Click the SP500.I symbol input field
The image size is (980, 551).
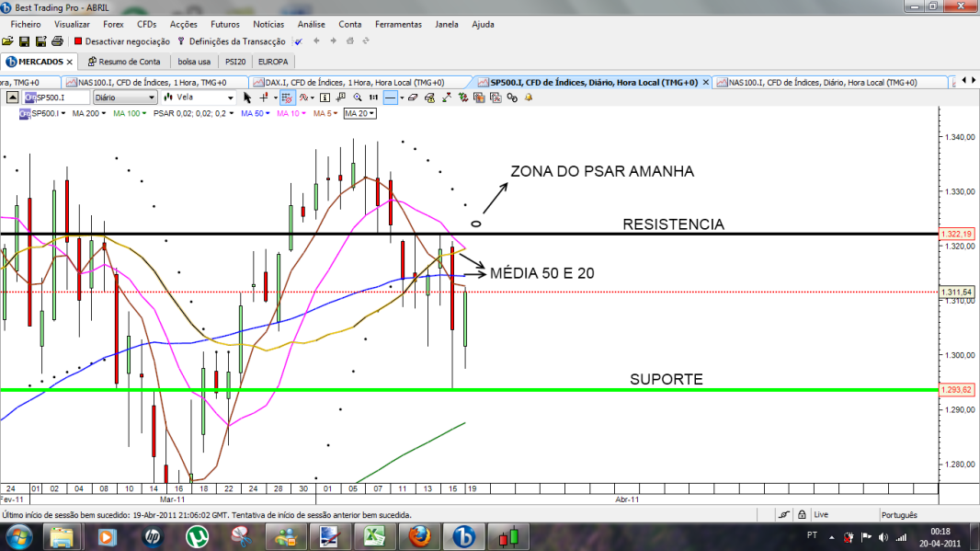click(x=57, y=98)
